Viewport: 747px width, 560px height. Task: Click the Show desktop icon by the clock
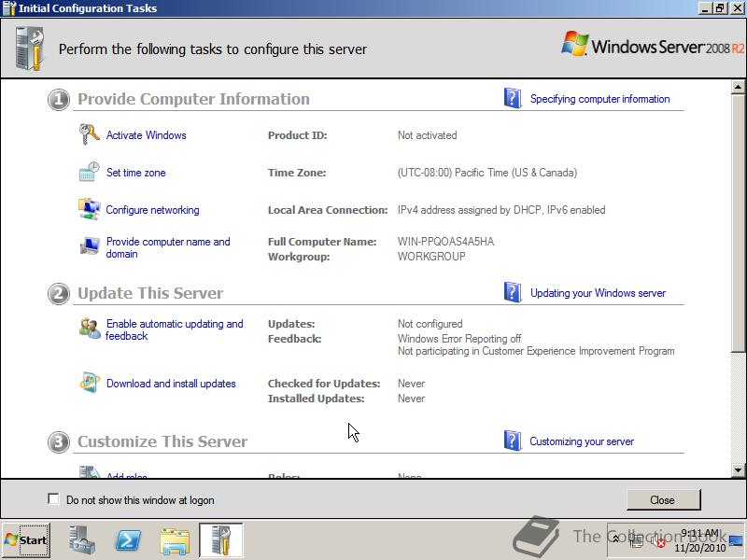pos(736,541)
